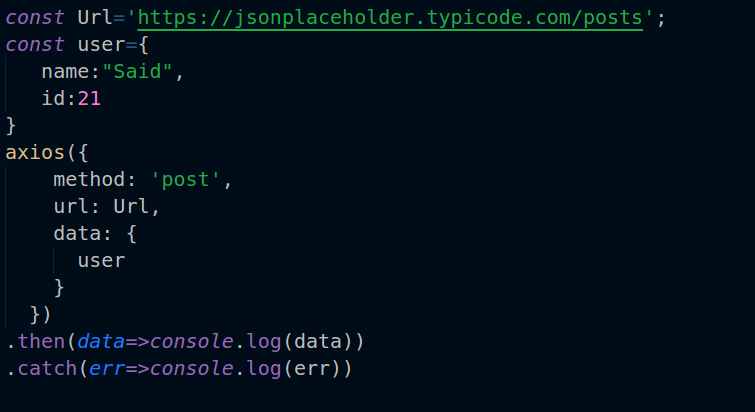Open the jsonplaceholder posts URL link
The image size is (755, 412).
[390, 18]
